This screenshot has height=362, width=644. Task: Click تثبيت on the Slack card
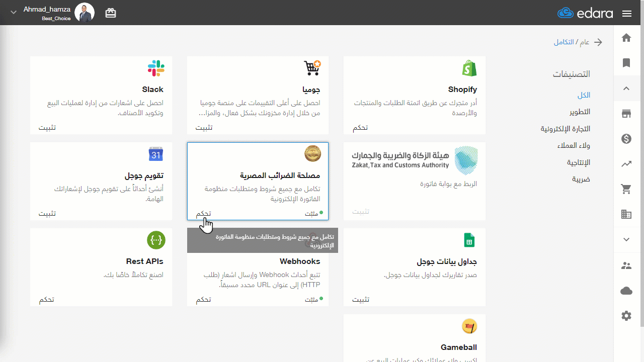47,128
